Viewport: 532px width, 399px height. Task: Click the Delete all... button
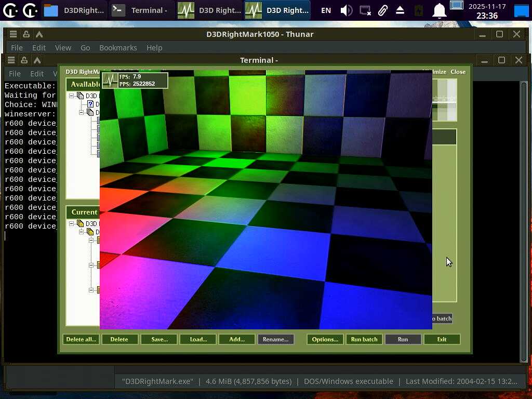click(x=81, y=339)
